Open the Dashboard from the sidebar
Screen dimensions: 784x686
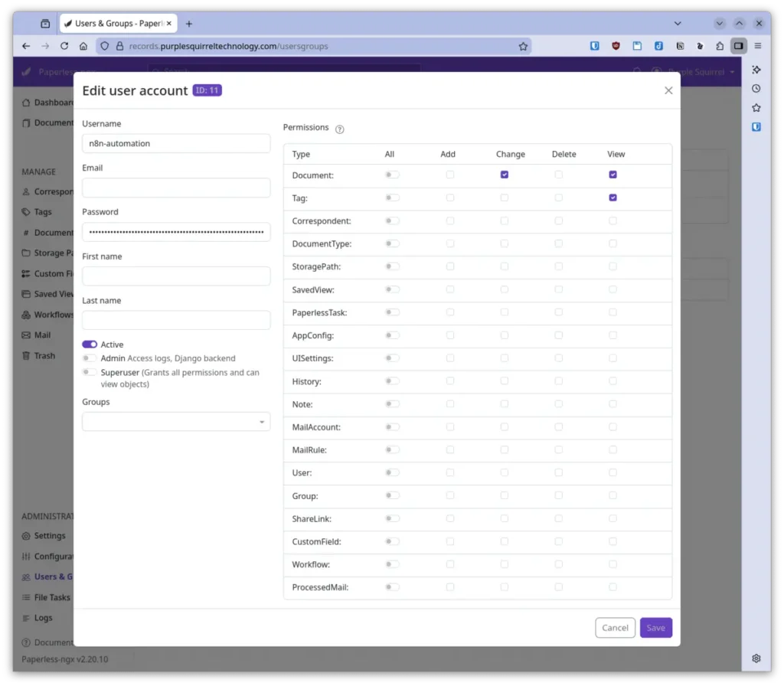[x=46, y=102]
